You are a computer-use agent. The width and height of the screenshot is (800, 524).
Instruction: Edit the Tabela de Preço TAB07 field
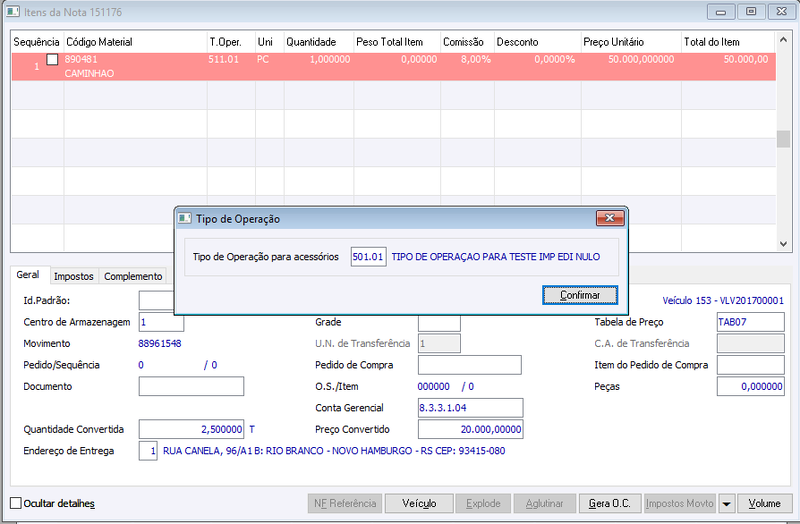[751, 322]
